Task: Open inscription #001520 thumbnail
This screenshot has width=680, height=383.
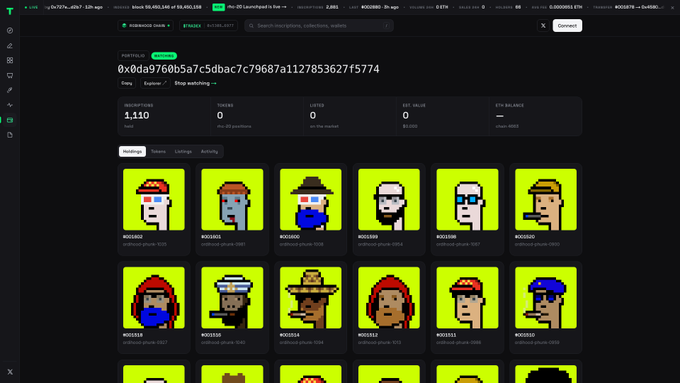Action: pos(546,200)
